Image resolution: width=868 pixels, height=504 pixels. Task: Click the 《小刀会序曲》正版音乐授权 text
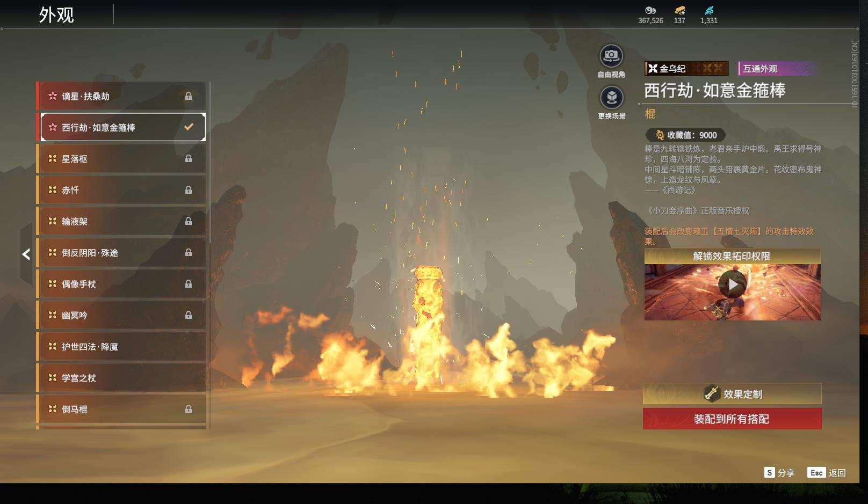pos(697,210)
